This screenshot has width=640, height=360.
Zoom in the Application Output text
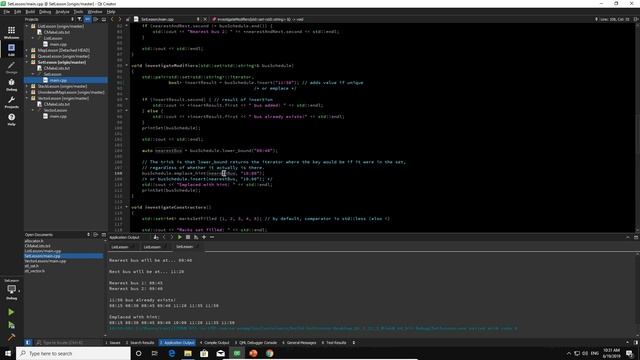204,237
